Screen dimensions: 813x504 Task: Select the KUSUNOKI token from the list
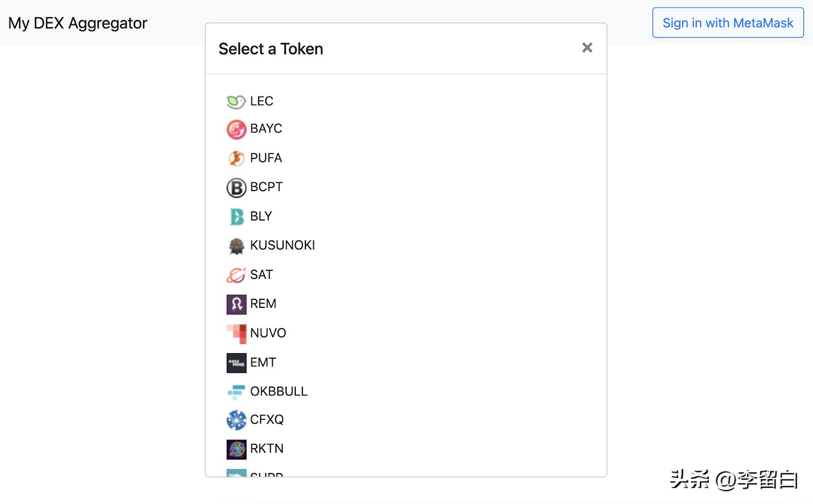click(x=283, y=245)
